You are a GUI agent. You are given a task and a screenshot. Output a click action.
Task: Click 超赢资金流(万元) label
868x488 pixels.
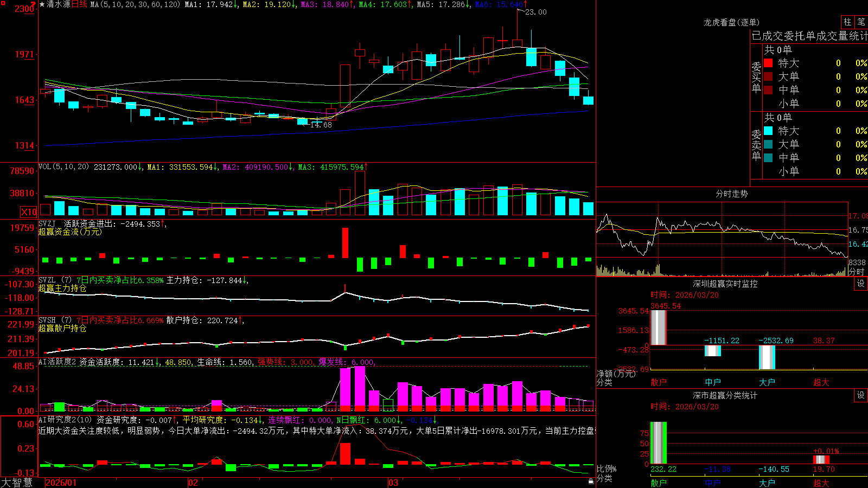click(70, 232)
